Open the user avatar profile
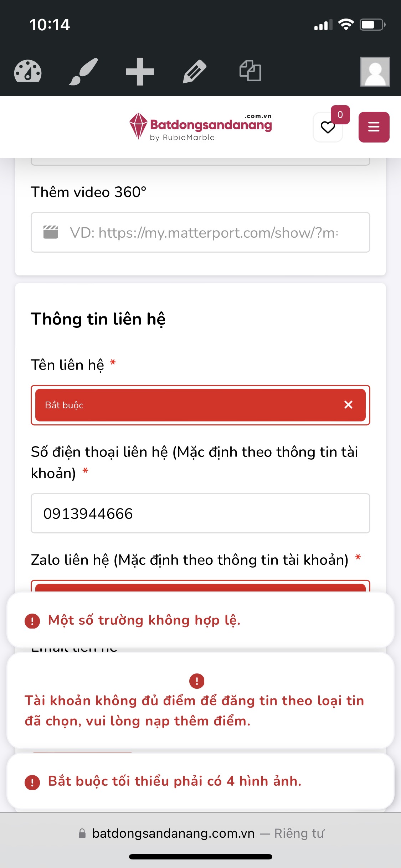Image resolution: width=401 pixels, height=868 pixels. (375, 71)
